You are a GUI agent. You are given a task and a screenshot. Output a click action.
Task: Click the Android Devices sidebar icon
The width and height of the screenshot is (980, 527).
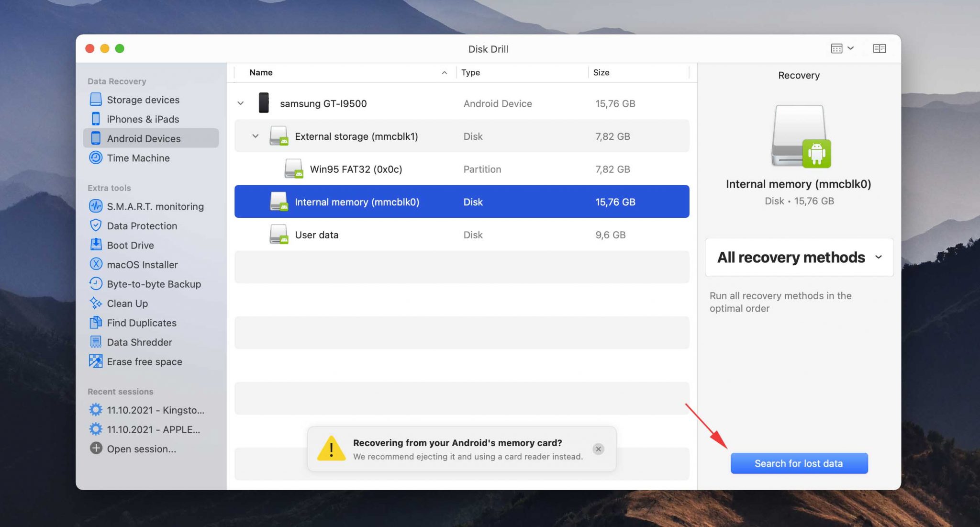pos(96,138)
